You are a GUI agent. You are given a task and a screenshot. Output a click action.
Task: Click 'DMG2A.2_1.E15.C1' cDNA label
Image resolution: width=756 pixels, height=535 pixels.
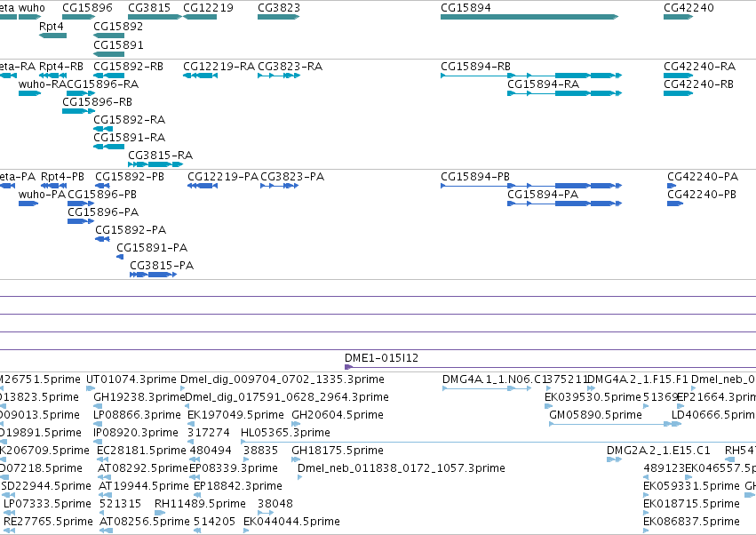pos(658,451)
